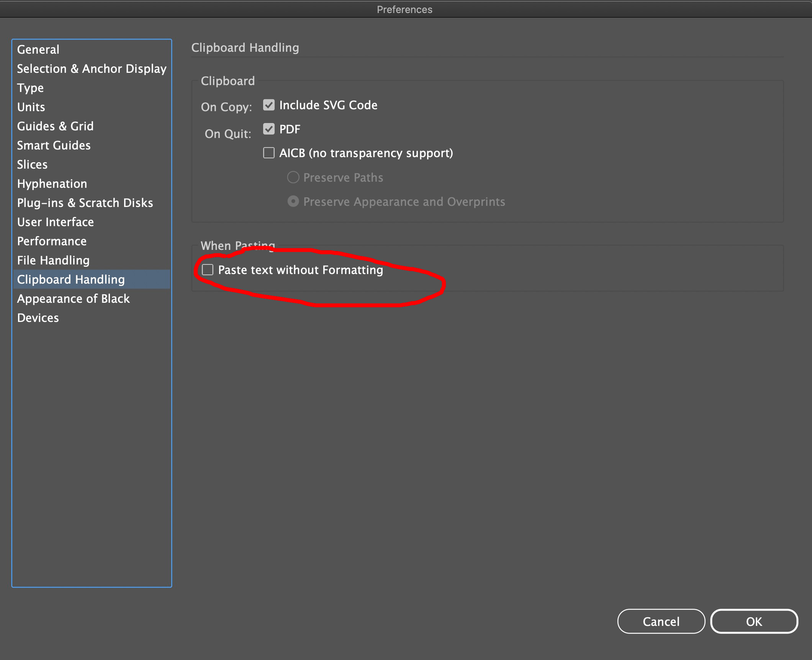The width and height of the screenshot is (812, 660).
Task: Switch to Selection & Anchor Display settings
Action: click(92, 69)
